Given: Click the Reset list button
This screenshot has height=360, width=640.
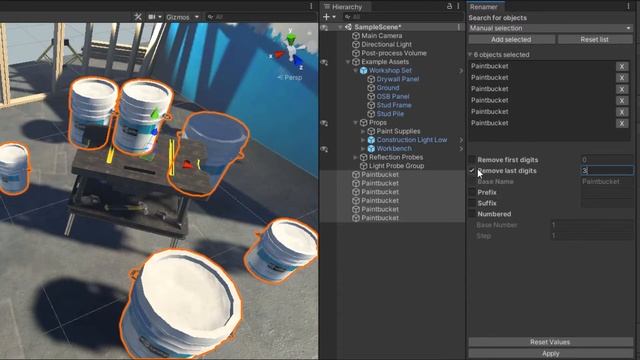Looking at the screenshot, I should coord(595,40).
